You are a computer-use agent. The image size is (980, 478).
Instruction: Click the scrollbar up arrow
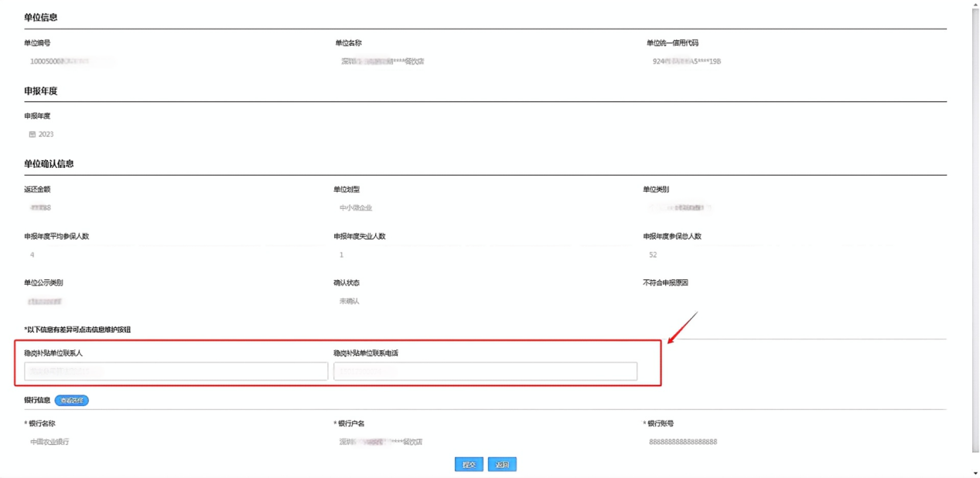pyautogui.click(x=975, y=5)
